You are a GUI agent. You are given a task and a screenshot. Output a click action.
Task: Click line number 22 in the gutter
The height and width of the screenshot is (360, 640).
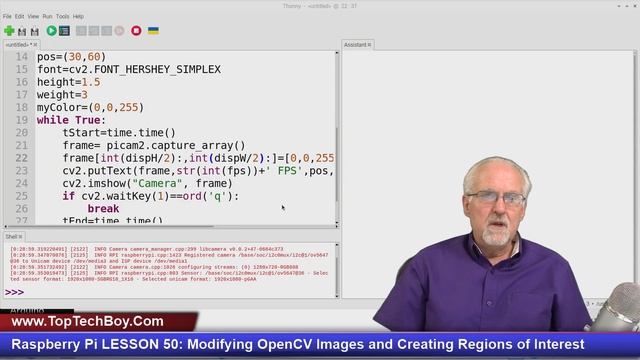(22, 158)
